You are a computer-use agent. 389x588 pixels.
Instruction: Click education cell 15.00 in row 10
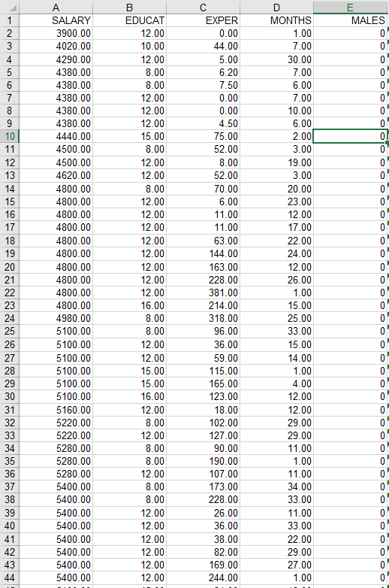pos(130,136)
